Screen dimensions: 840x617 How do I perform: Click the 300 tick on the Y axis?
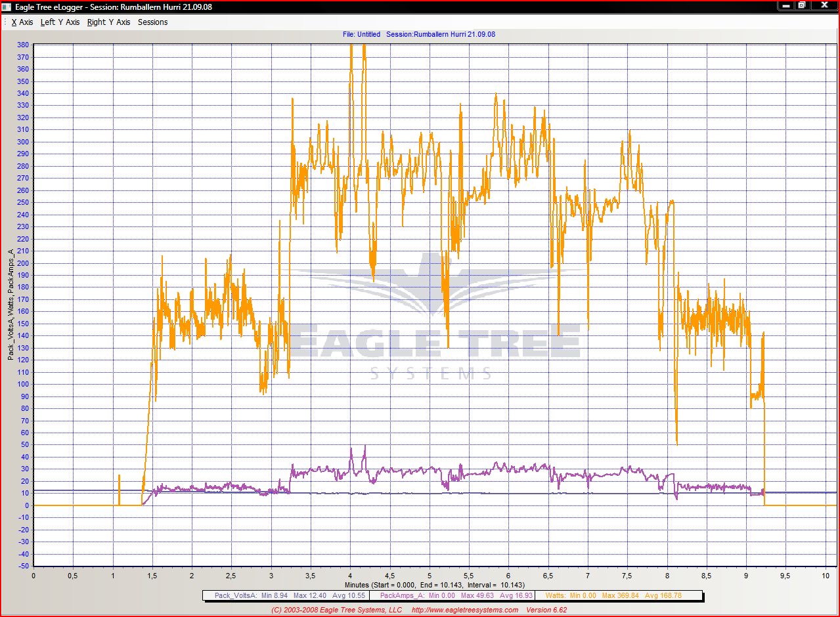tap(23, 142)
